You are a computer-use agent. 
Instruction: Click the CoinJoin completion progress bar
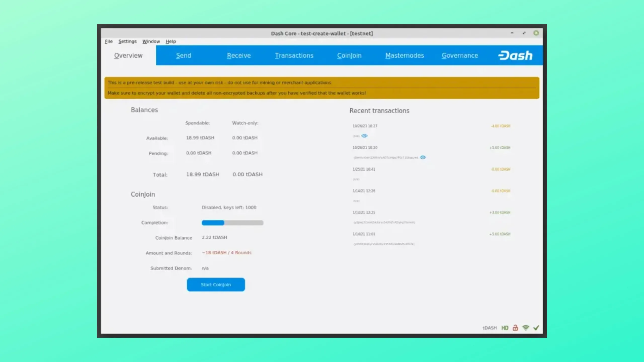[232, 223]
